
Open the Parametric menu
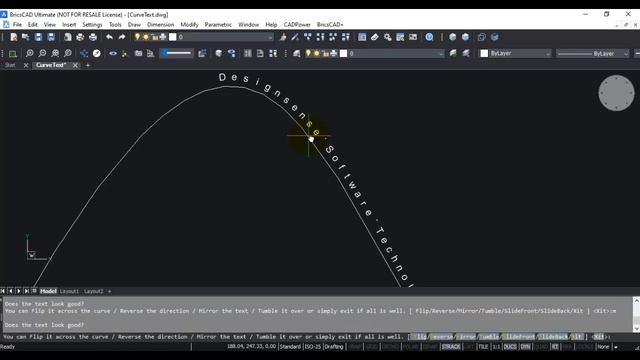218,24
